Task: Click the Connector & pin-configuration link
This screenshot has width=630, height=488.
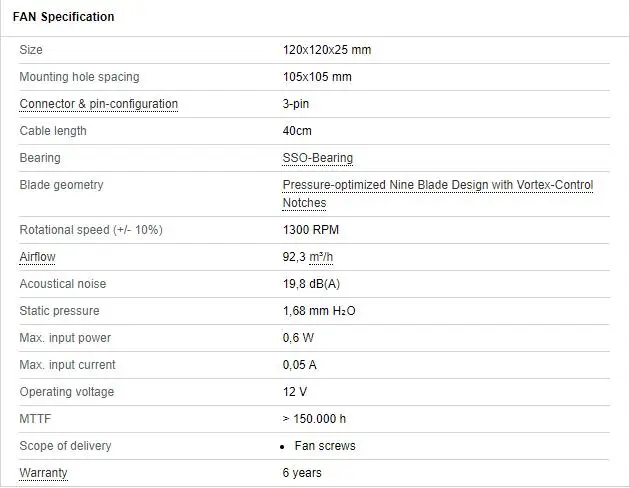Action: [99, 104]
